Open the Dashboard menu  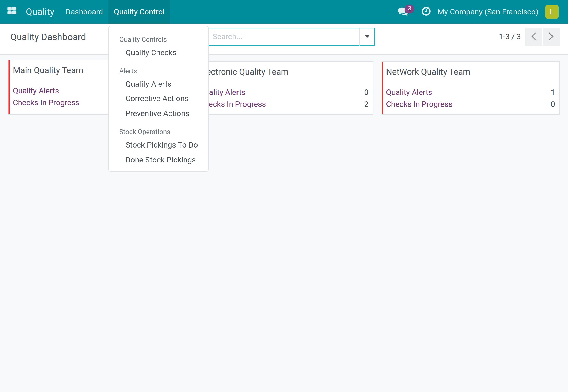tap(84, 12)
